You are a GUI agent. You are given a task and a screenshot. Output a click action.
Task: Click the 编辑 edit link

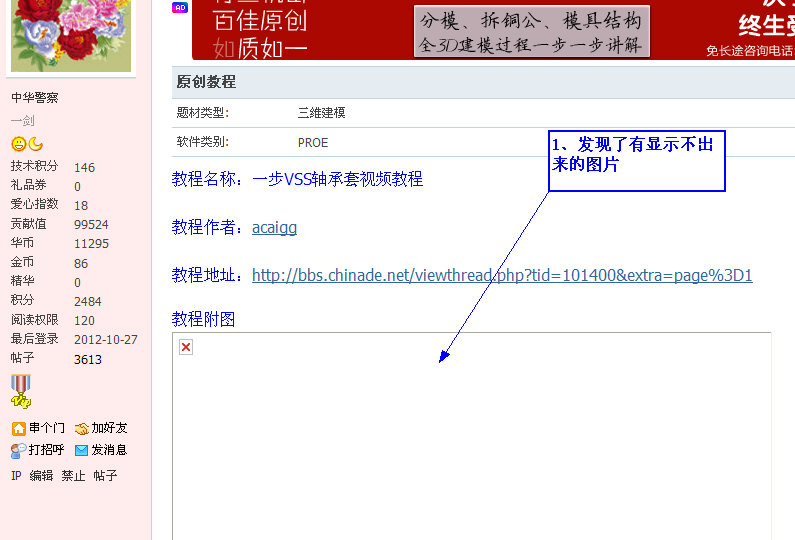(41, 476)
